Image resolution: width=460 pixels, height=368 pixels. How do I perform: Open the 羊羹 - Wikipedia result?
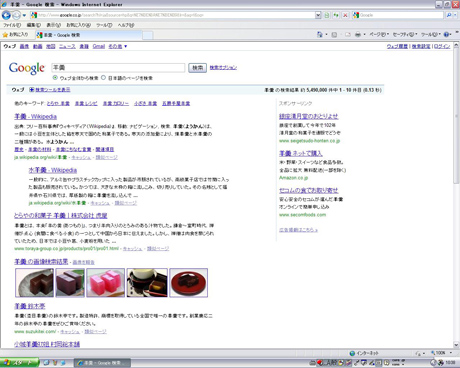(x=35, y=116)
